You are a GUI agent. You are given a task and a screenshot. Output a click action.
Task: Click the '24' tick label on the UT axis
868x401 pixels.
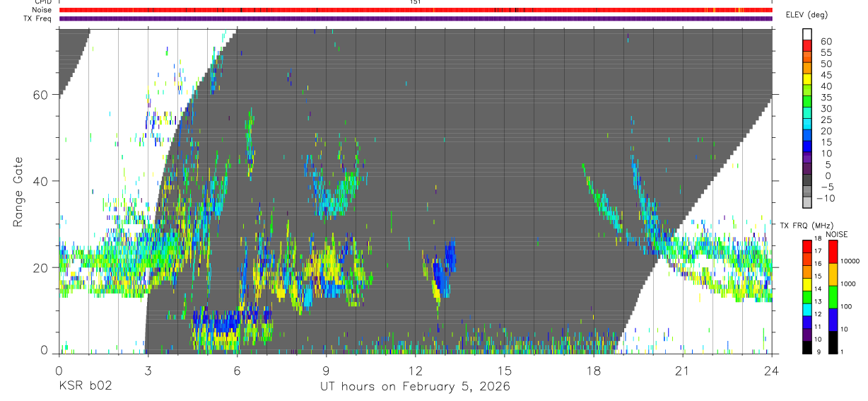(x=771, y=370)
